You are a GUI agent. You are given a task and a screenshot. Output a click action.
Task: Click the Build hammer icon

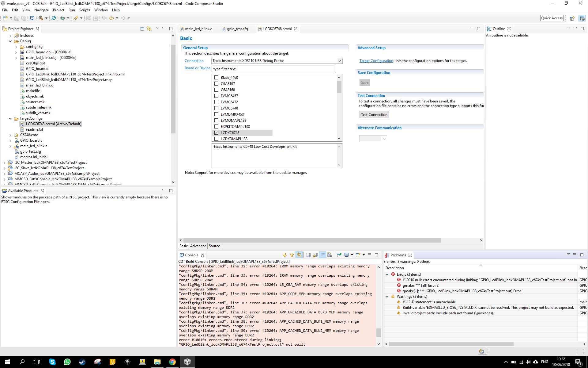(x=40, y=18)
